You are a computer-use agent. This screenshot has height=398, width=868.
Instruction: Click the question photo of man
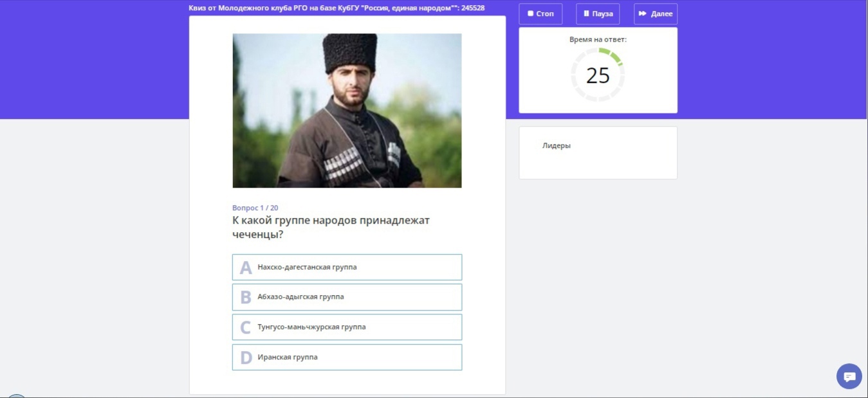pyautogui.click(x=347, y=111)
